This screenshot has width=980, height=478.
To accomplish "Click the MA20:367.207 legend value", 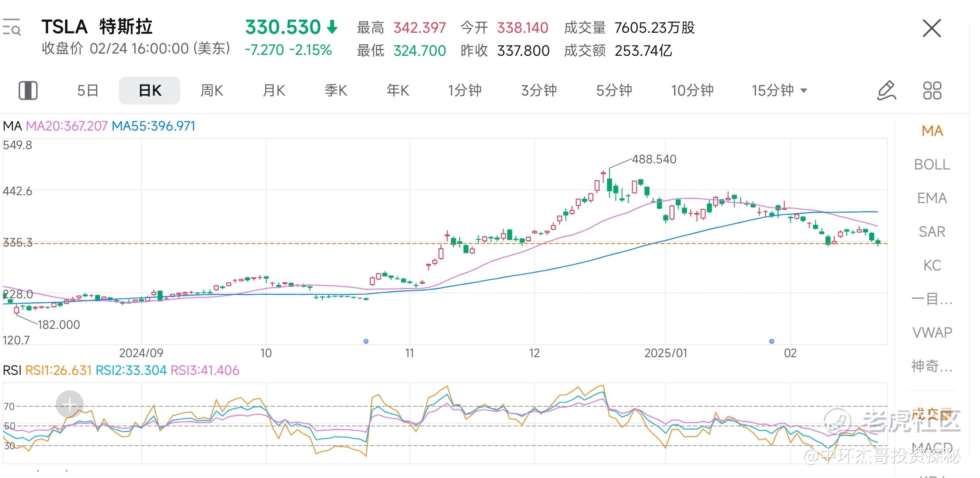I will tap(66, 126).
